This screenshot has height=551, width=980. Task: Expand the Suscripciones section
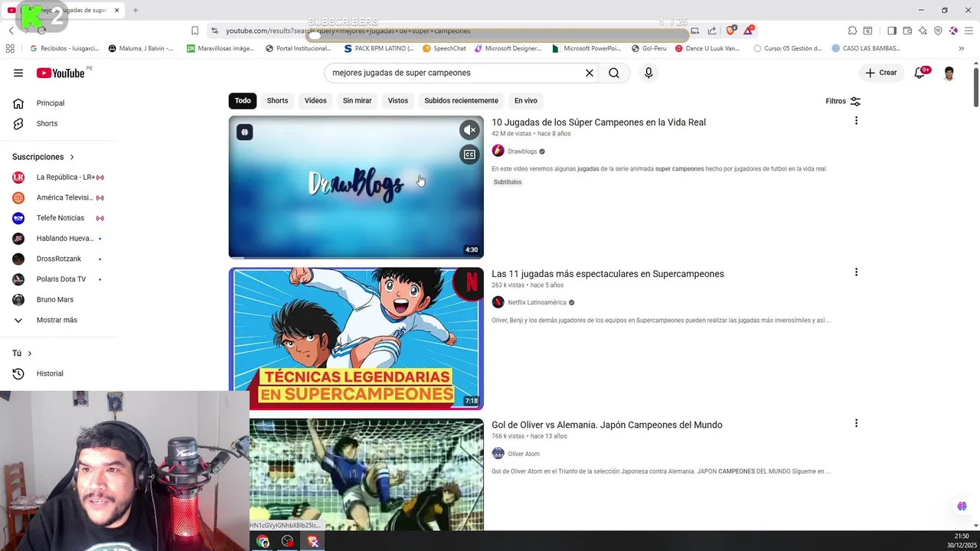tap(44, 157)
